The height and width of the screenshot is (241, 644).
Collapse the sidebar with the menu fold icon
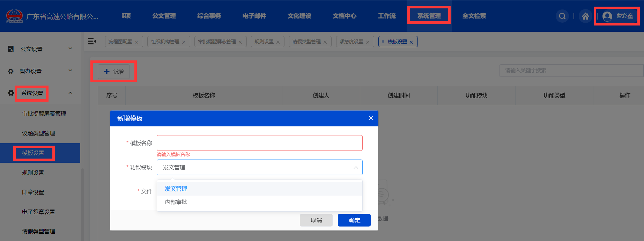[x=92, y=41]
